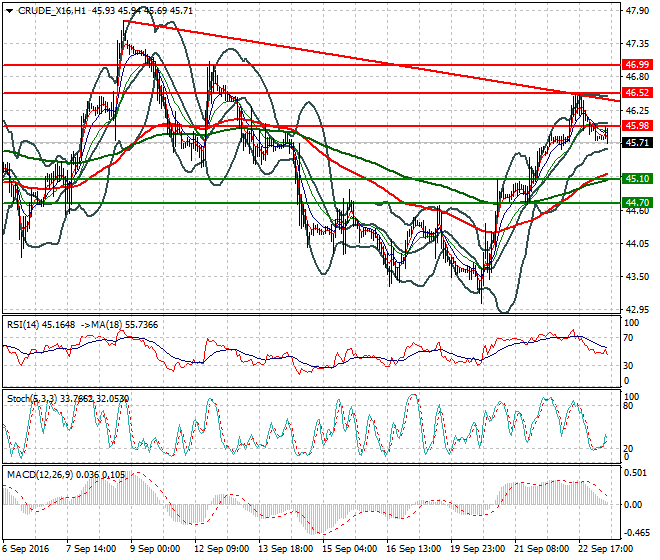Click the 7 Sep 14:00 time label
660x560 pixels.
(91, 549)
